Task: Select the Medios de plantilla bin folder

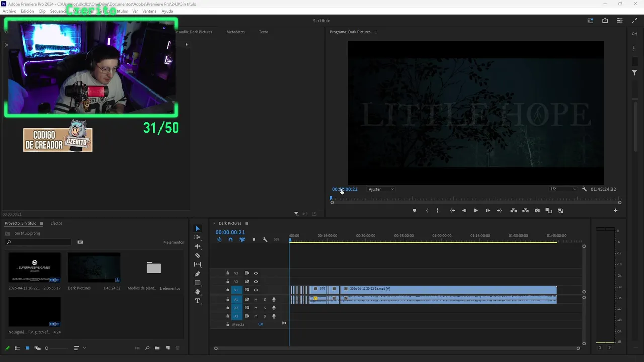Action: [154, 268]
